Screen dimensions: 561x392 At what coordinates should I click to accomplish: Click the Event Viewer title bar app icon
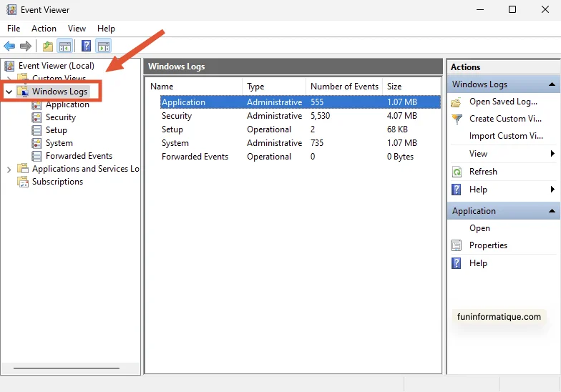[11, 10]
